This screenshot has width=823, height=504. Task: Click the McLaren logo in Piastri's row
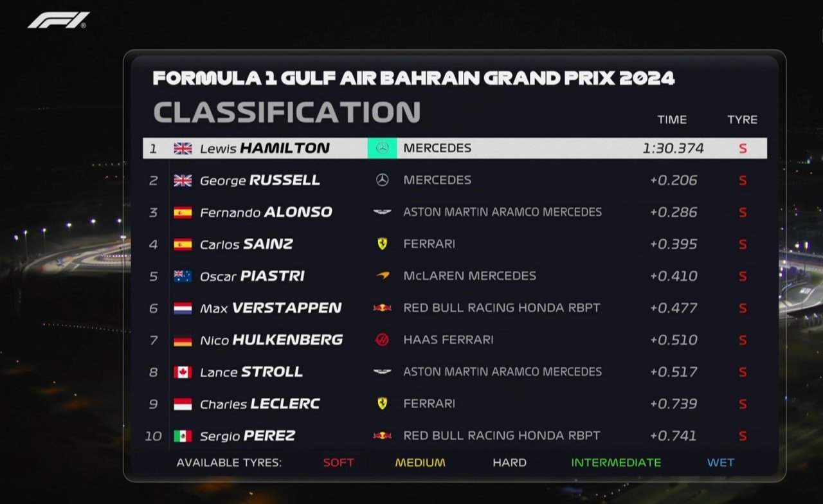click(x=382, y=276)
